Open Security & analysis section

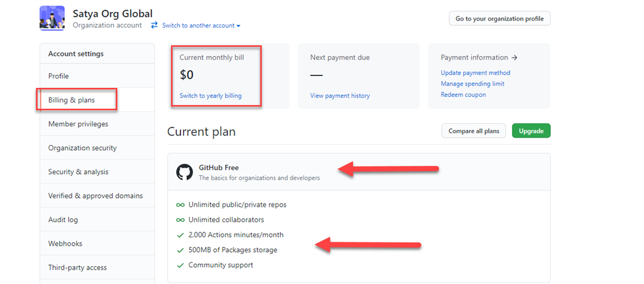tap(78, 172)
